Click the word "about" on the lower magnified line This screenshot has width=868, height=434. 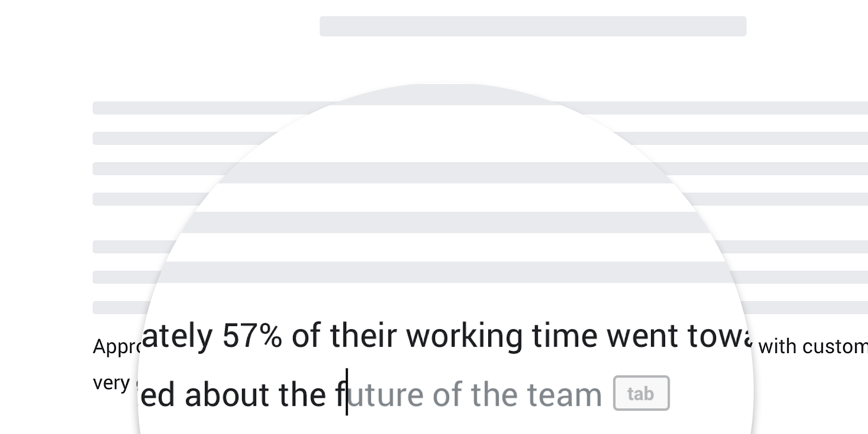pyautogui.click(x=227, y=394)
